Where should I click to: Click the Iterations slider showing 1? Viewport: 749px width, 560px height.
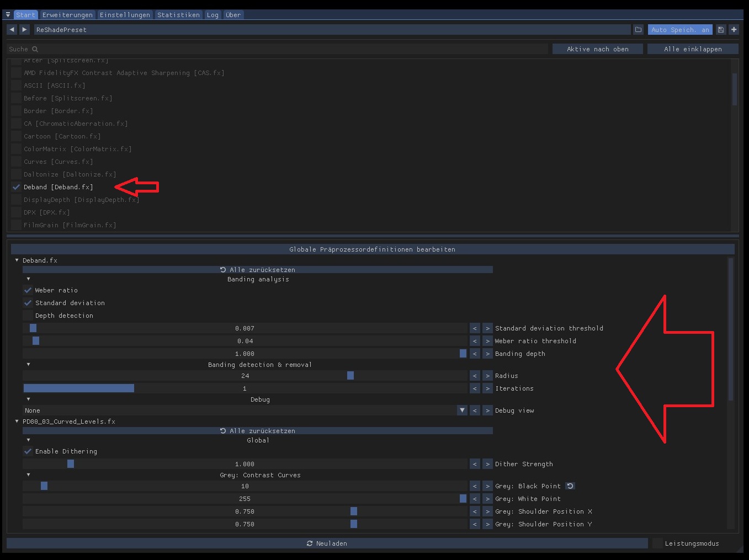pos(245,388)
